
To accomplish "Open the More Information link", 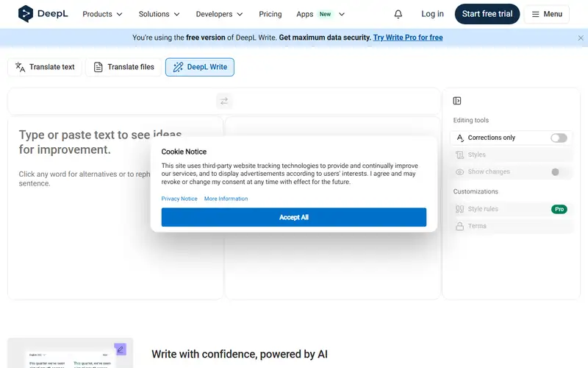I will [x=226, y=199].
